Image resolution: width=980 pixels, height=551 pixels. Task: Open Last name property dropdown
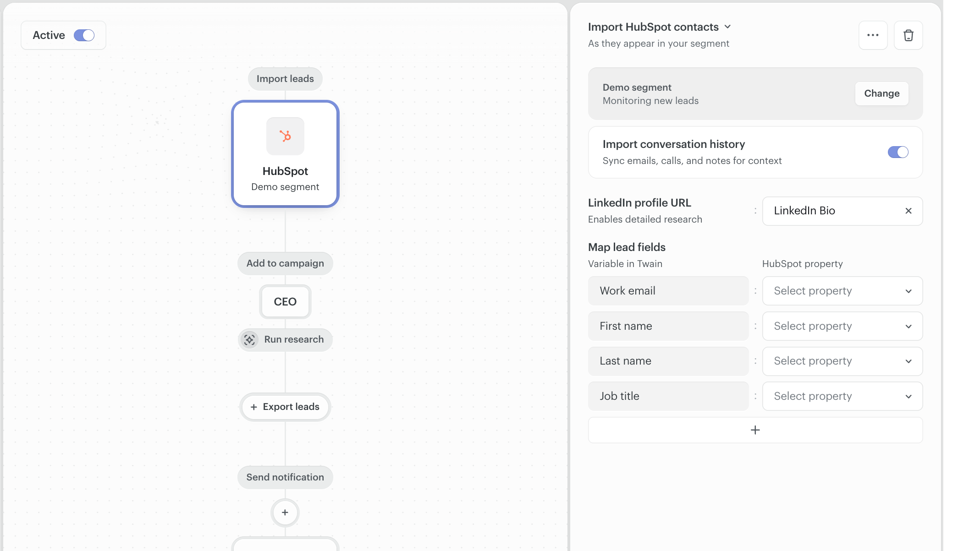(x=842, y=361)
